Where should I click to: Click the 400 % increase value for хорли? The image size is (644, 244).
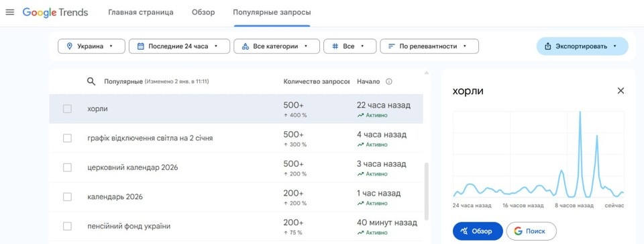[295, 115]
